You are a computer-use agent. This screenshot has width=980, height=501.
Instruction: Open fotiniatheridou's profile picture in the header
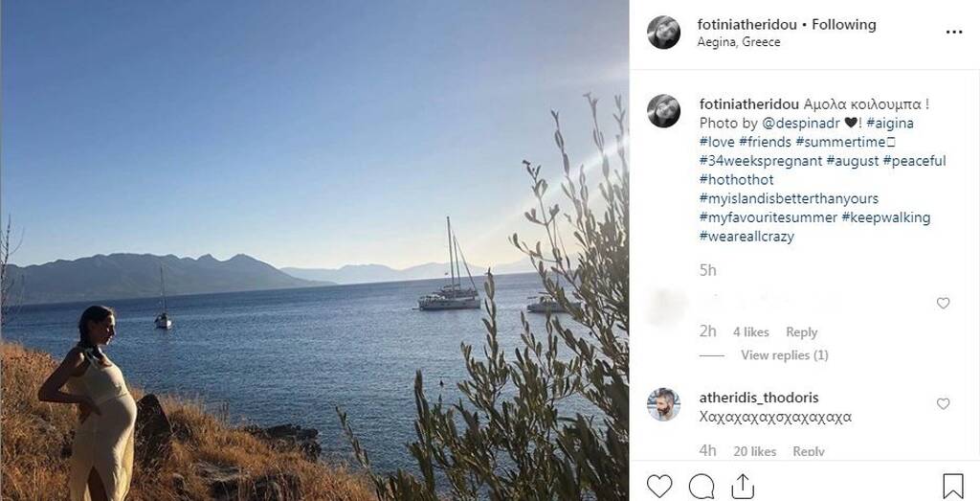coord(663,33)
